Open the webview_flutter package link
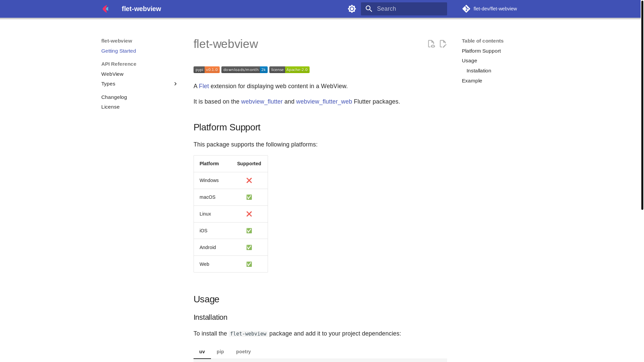This screenshot has height=362, width=644. point(262,102)
